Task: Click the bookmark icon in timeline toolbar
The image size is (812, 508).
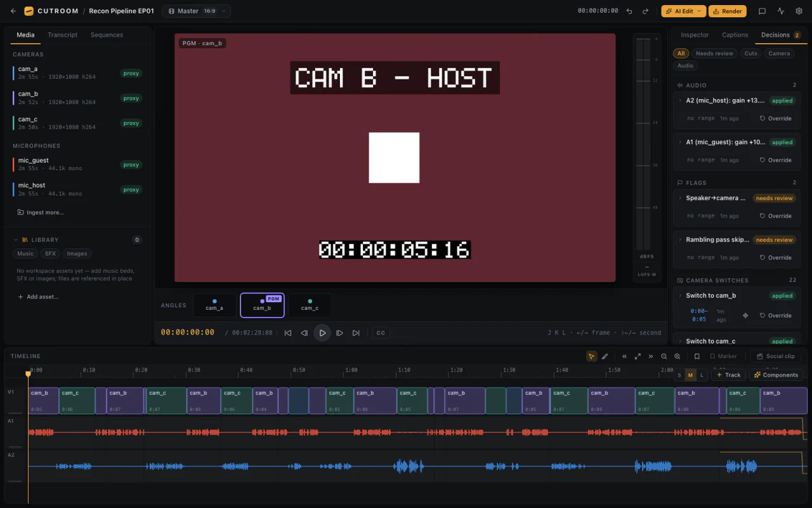Action: [x=697, y=356]
